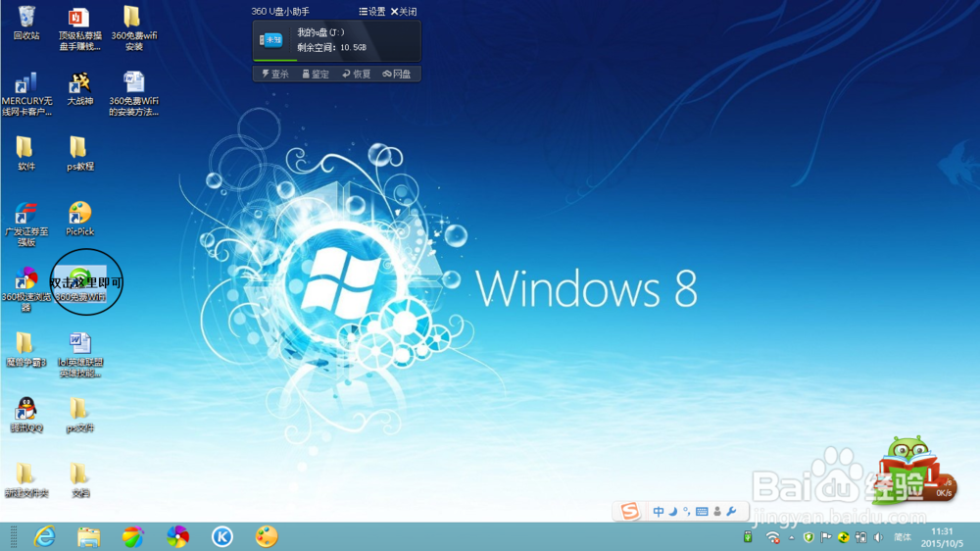980x551 pixels.
Task: Click the user account icon on IME bar
Action: (x=717, y=512)
